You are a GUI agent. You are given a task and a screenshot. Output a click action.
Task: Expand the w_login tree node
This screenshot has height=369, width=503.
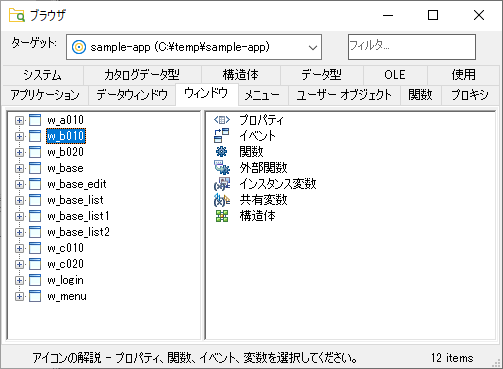(x=19, y=280)
